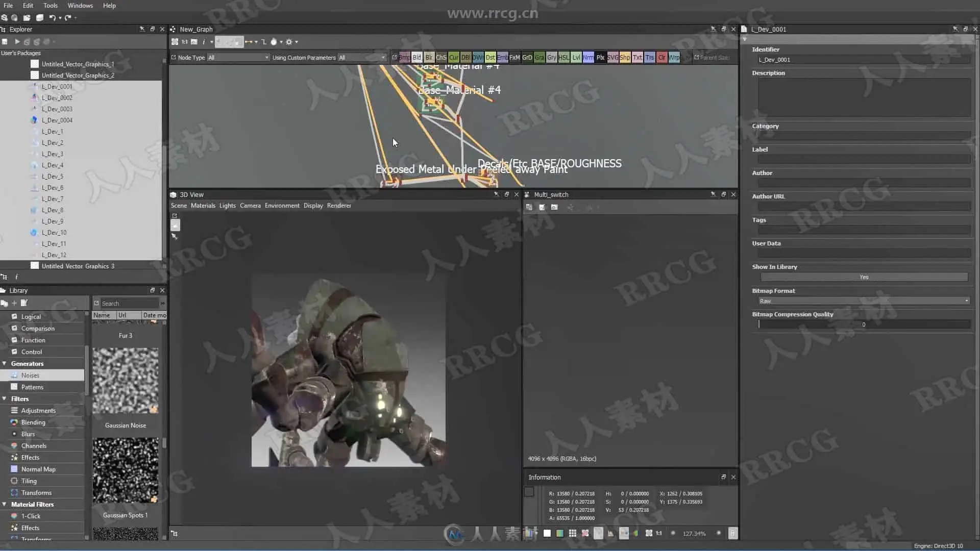Click the Warp (Wrp) node shortcut
This screenshot has width=980, height=551.
[x=674, y=58]
